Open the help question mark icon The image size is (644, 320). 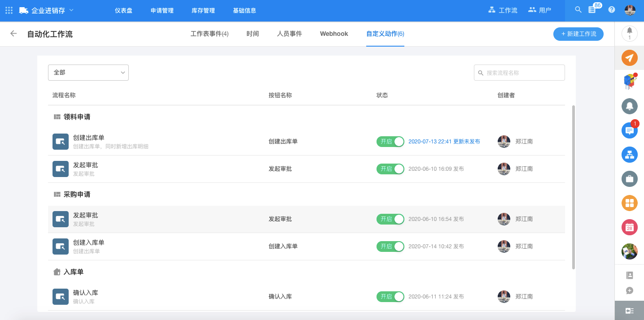611,10
